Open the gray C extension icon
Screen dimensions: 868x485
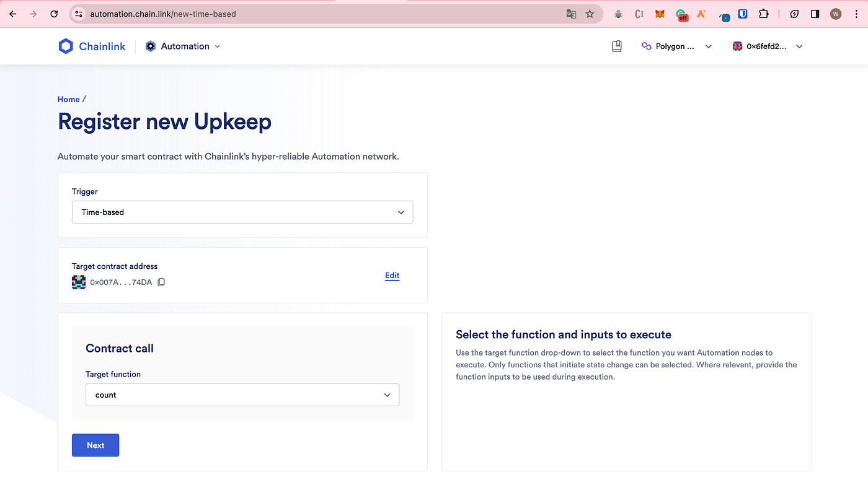[639, 14]
